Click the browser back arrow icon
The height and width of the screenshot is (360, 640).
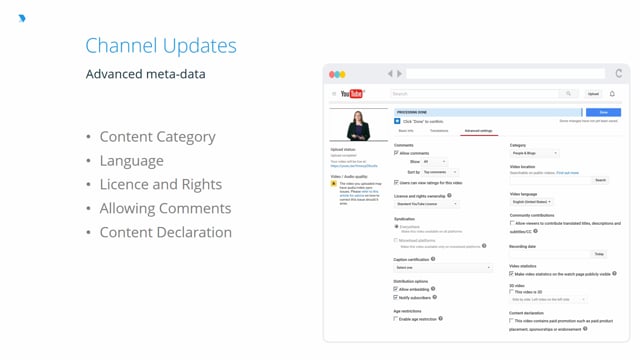click(390, 74)
